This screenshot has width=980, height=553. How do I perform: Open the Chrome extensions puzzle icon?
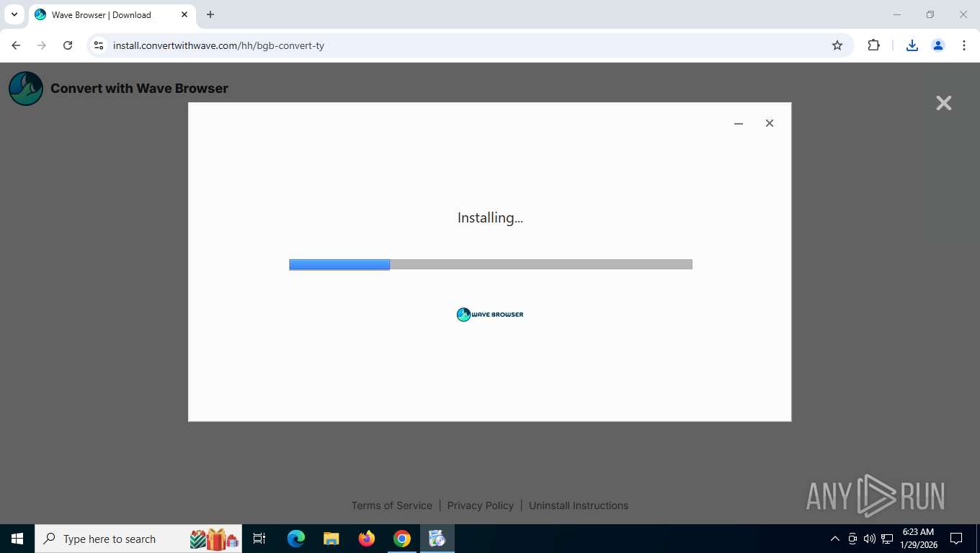[873, 45]
